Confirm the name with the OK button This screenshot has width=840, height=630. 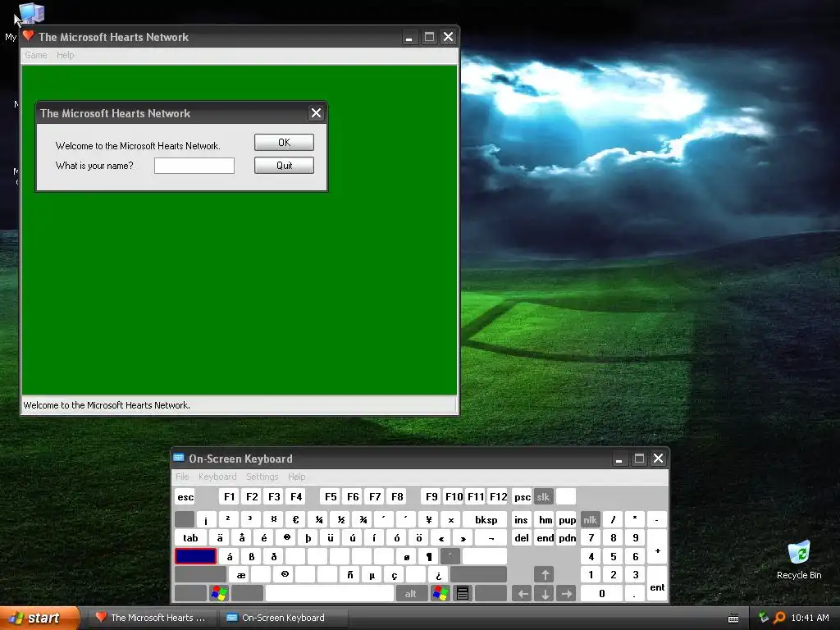[284, 143]
